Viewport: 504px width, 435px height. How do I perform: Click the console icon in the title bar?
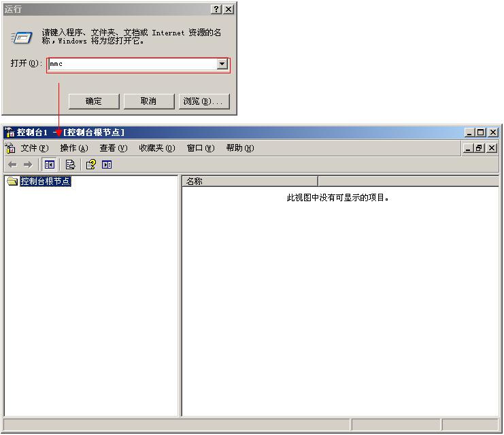pos(10,133)
